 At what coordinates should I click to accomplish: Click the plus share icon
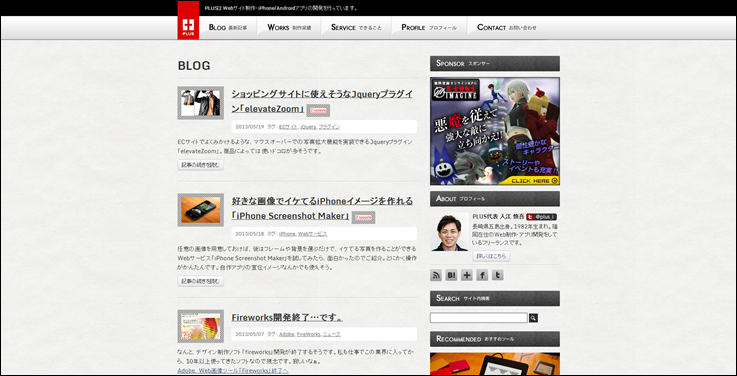pyautogui.click(x=467, y=275)
